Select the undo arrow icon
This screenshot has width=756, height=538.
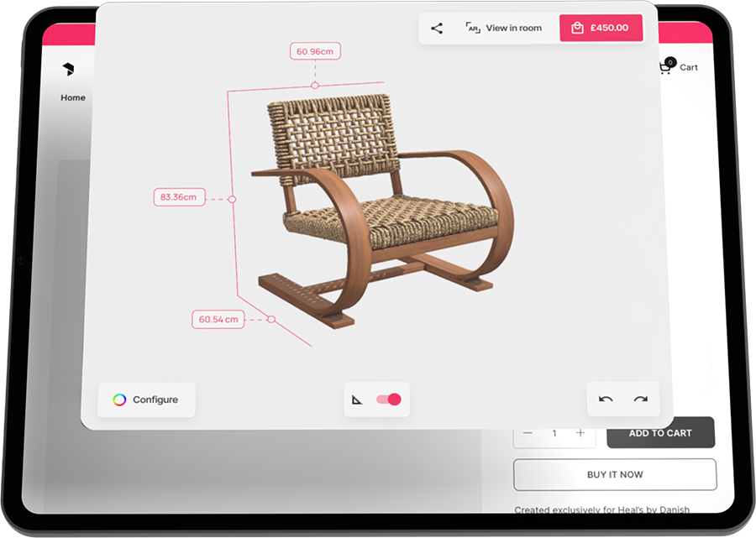click(605, 400)
